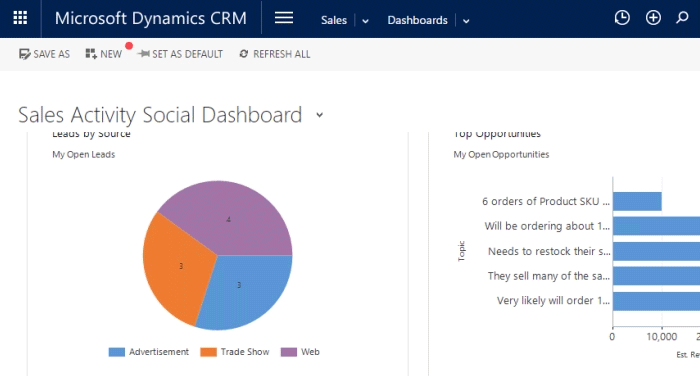Expand the Sales dropdown chevron
The height and width of the screenshot is (376, 700).
tap(365, 21)
